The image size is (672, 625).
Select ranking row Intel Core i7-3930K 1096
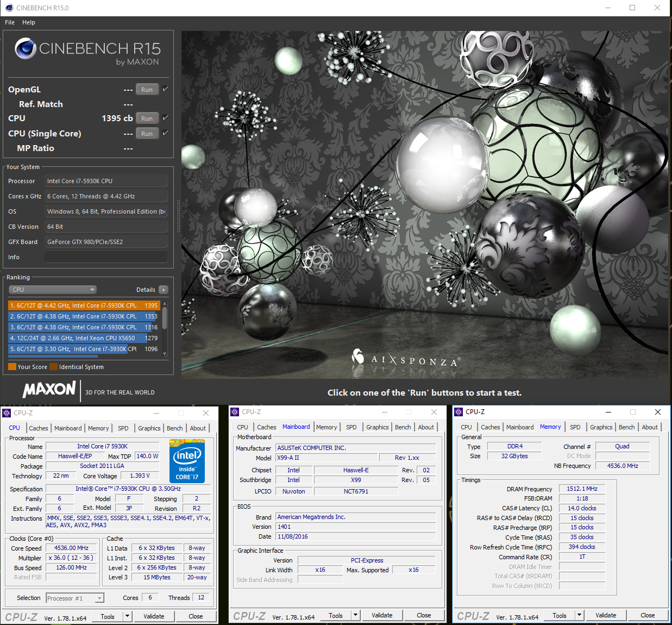pos(84,349)
